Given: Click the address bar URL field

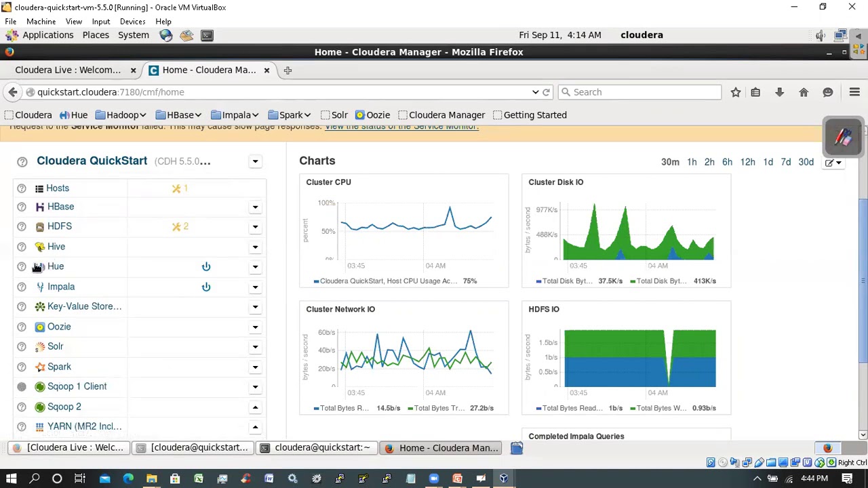Looking at the screenshot, I should [x=278, y=92].
